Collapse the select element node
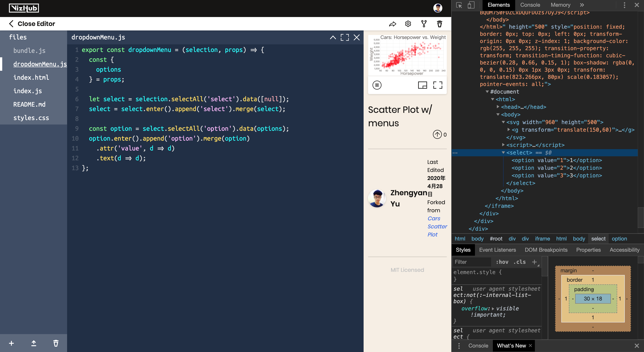 (503, 152)
